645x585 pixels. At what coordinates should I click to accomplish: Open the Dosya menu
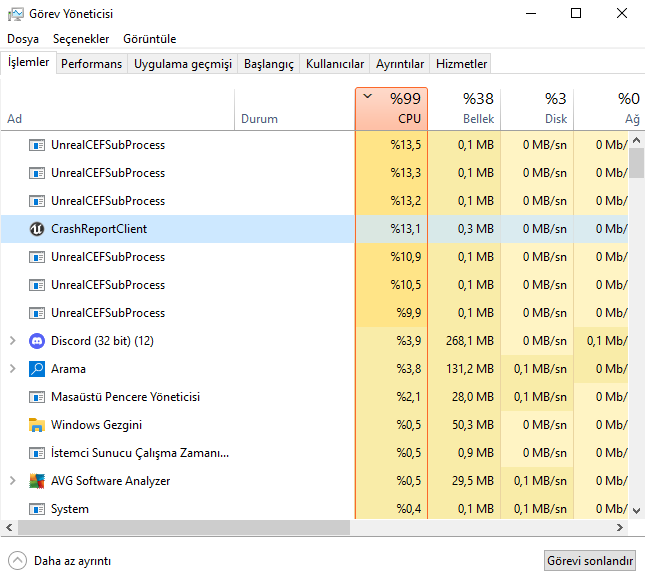click(23, 39)
